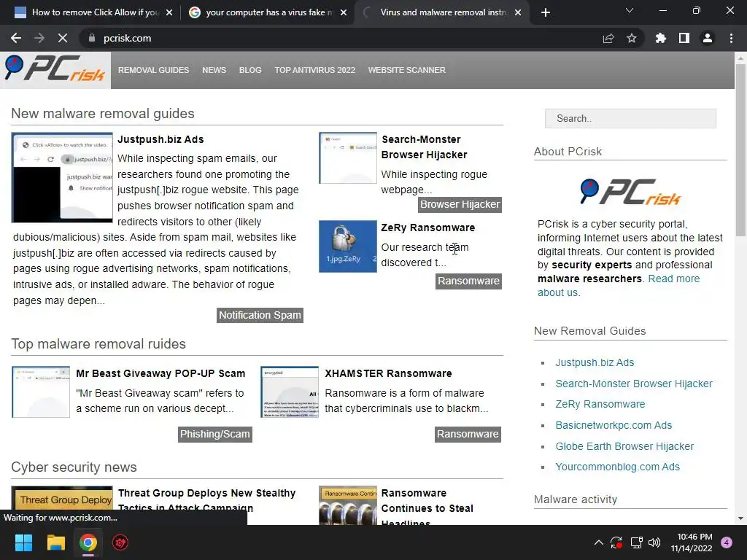
Task: Open the REMOVAL GUIDES menu
Action: (x=153, y=70)
